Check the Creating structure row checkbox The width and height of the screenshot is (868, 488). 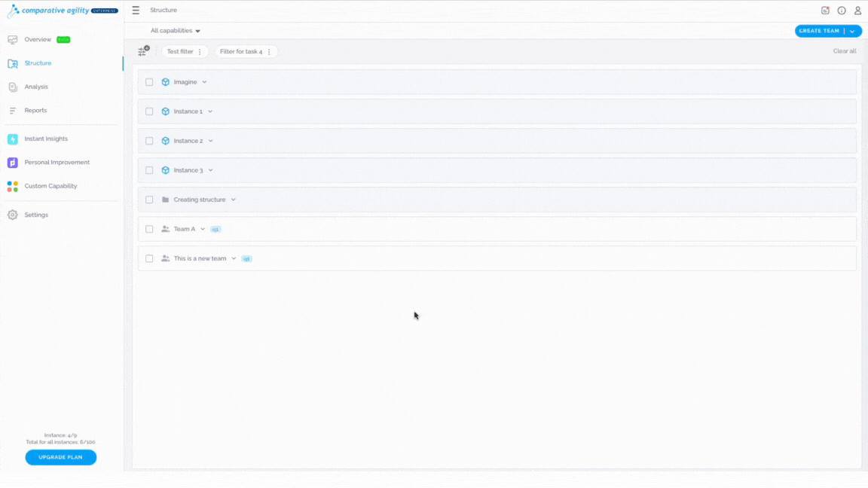pos(149,199)
